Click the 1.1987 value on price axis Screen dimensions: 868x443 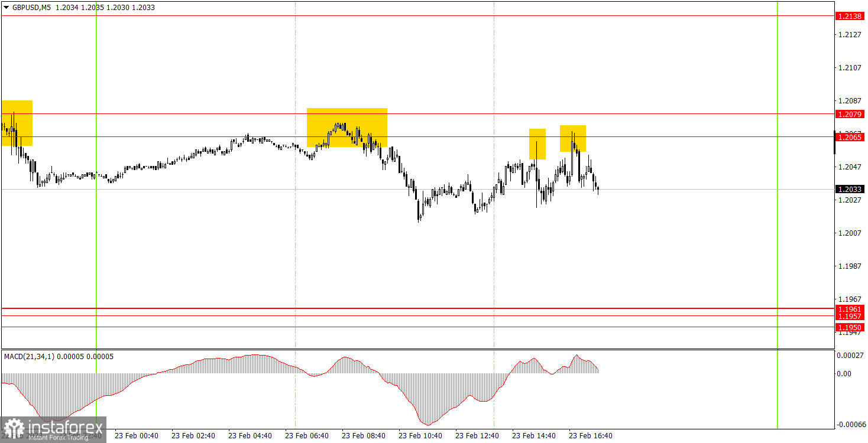(849, 266)
